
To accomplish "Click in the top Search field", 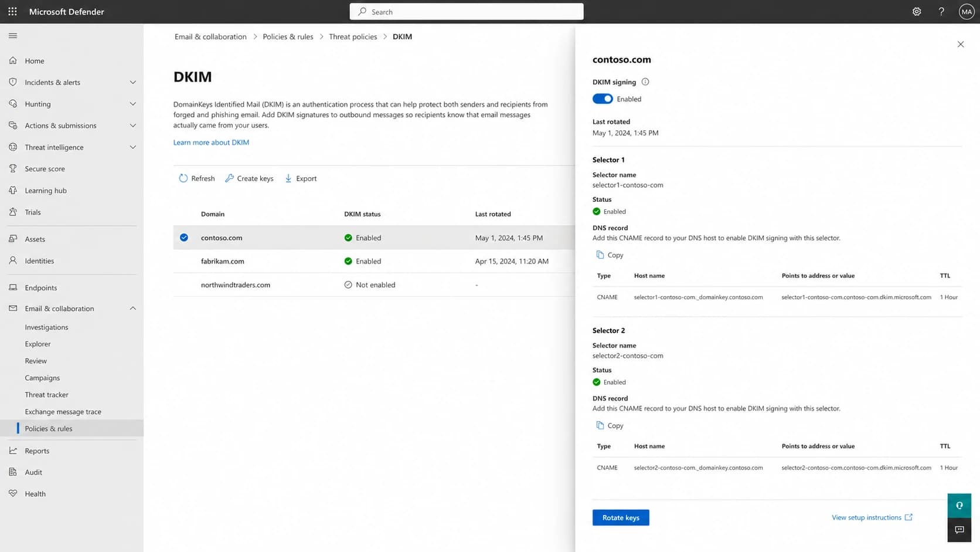I will pos(467,12).
